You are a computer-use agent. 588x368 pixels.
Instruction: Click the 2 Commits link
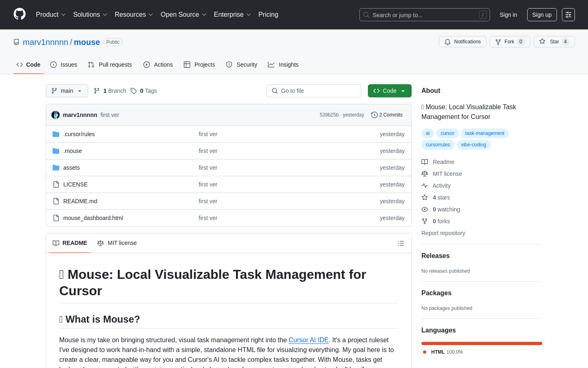click(x=387, y=115)
